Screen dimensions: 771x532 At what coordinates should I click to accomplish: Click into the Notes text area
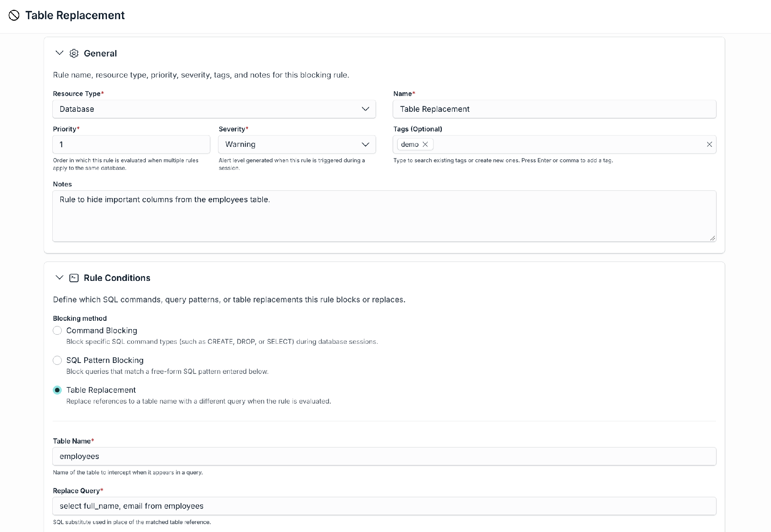[384, 216]
